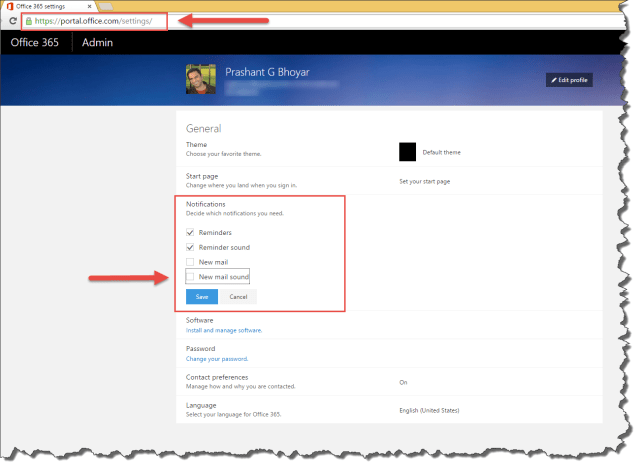Screen dimensions: 640x469
Task: Click the Office logo on the tab
Action: pos(9,6)
